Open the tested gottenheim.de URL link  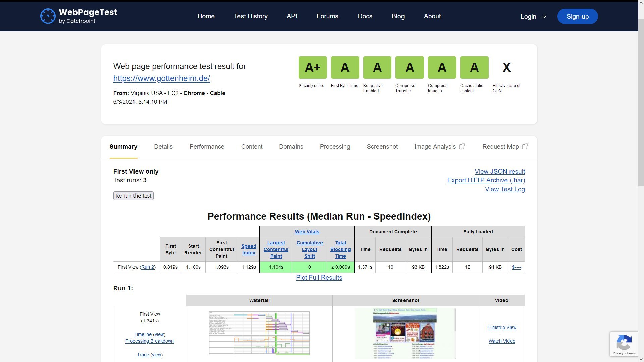point(161,78)
